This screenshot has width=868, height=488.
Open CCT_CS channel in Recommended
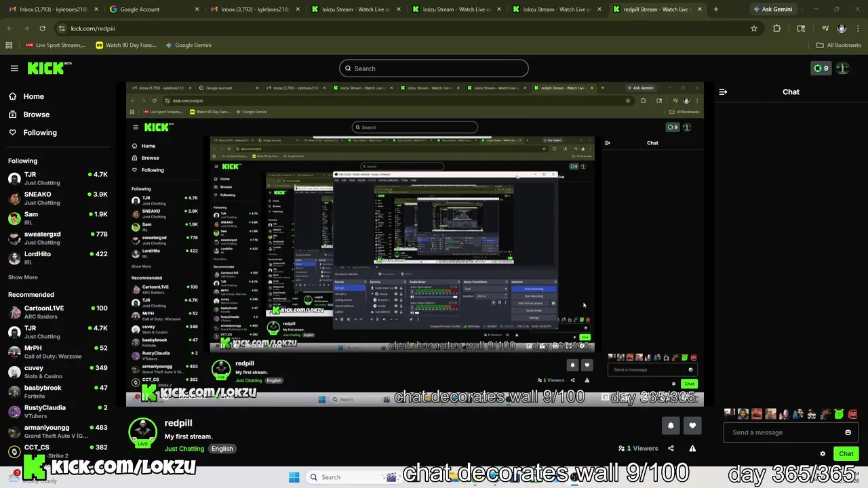tap(58, 450)
